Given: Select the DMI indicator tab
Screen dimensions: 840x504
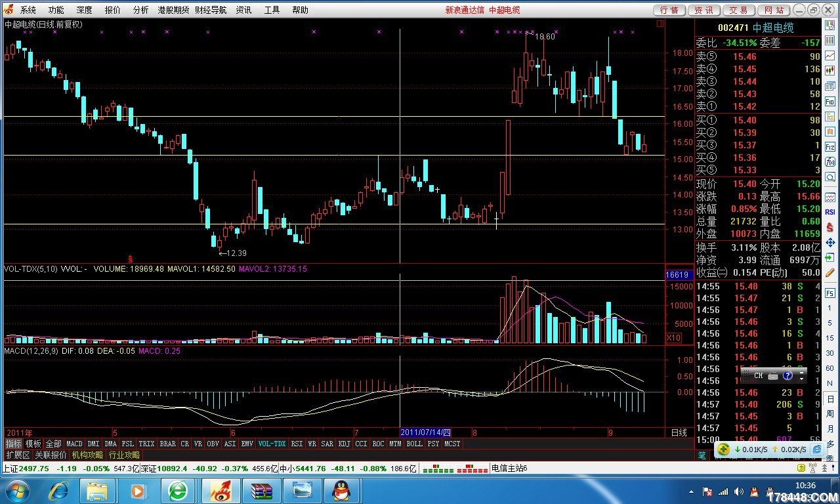Looking at the screenshot, I should tap(94, 444).
